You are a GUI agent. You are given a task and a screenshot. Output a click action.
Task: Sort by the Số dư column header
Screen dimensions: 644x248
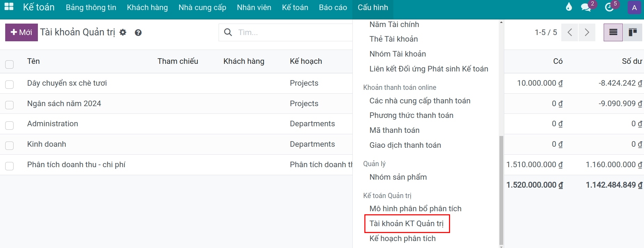click(632, 61)
